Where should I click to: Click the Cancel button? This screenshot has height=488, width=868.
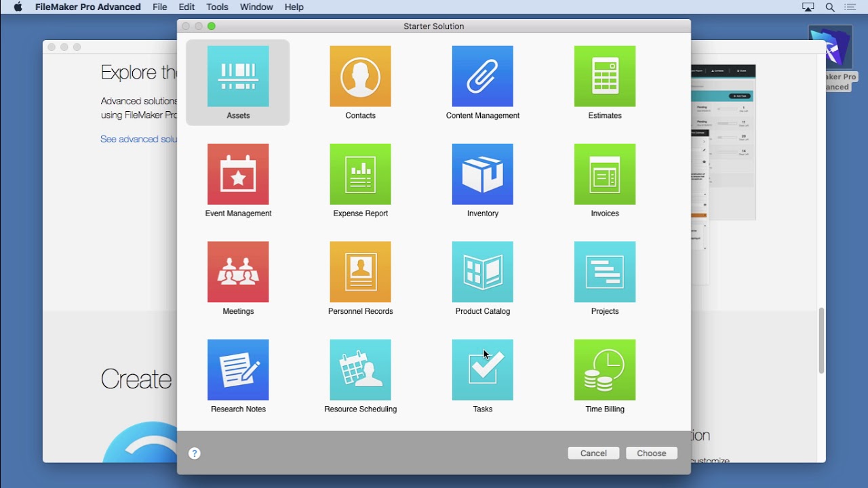(x=593, y=453)
